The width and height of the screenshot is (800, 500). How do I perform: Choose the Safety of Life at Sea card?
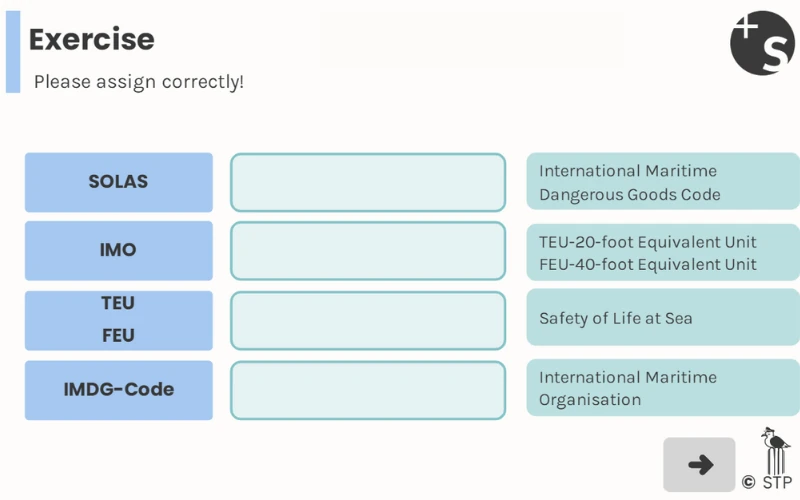point(662,319)
